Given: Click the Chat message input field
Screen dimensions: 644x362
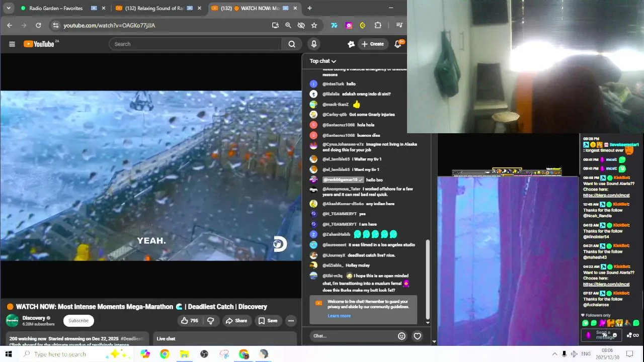Looking at the screenshot, I should coord(352,336).
